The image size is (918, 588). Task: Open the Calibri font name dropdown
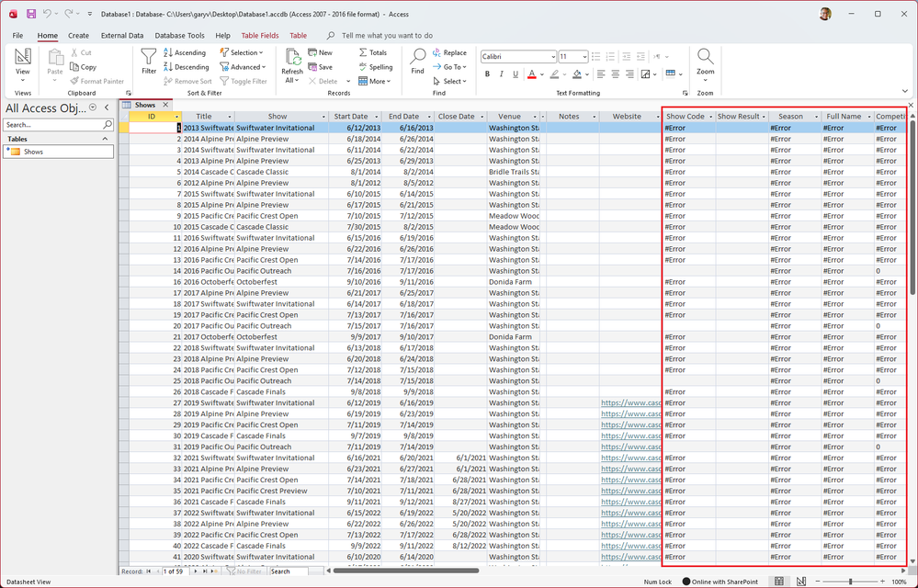pyautogui.click(x=553, y=57)
